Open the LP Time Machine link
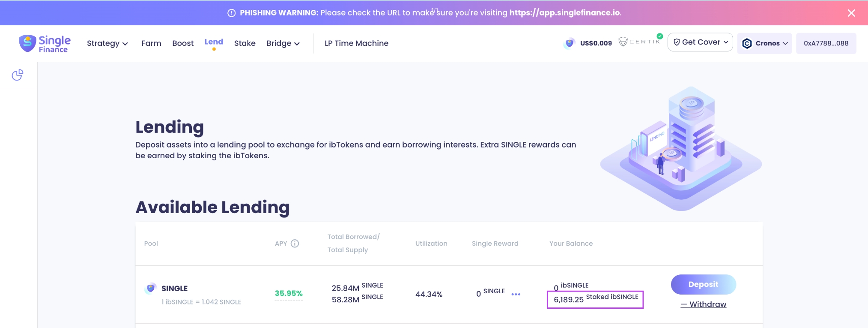 [x=356, y=43]
